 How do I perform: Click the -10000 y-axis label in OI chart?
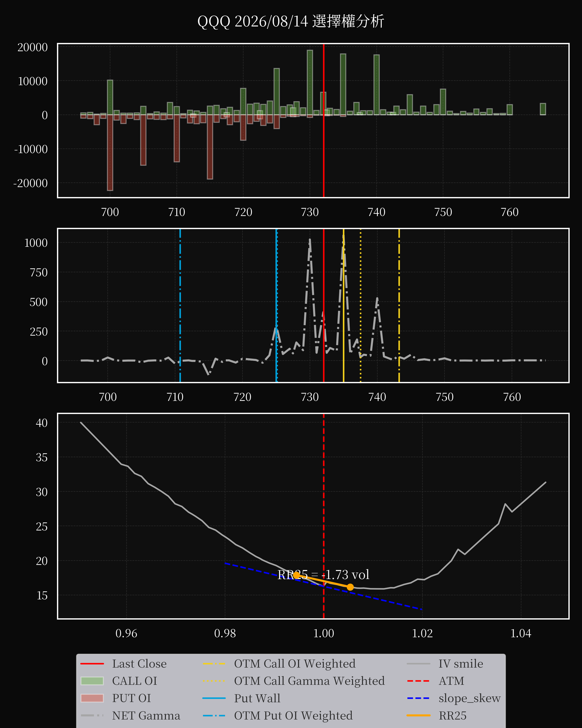(31, 149)
